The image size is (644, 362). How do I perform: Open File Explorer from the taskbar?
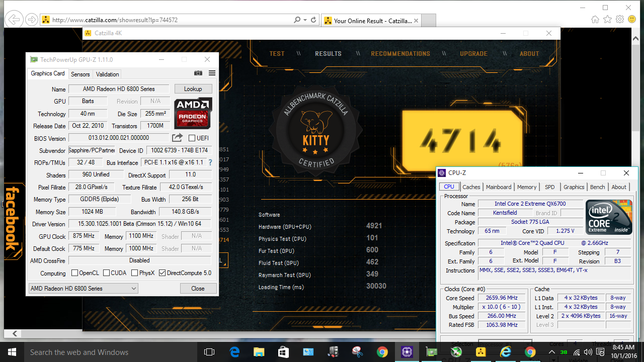tap(259, 352)
